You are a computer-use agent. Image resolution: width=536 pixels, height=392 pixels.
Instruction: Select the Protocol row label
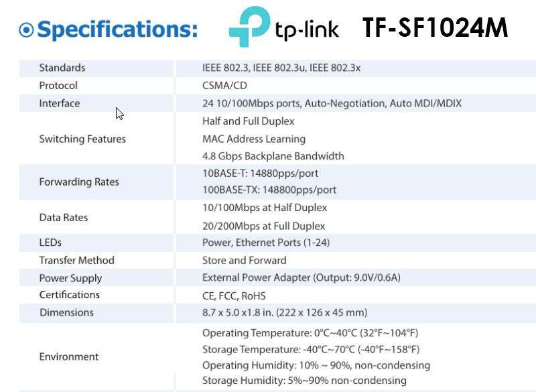pyautogui.click(x=58, y=86)
